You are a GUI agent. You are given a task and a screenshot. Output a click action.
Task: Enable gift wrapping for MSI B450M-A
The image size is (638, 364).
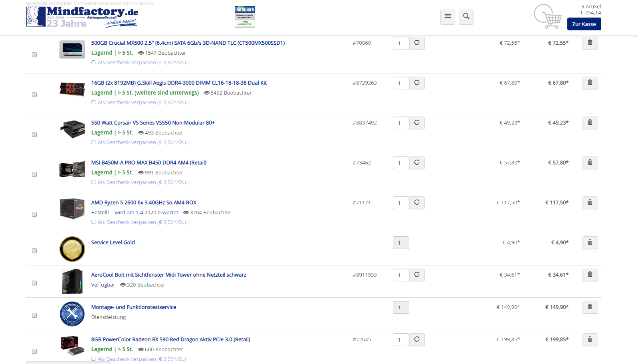pyautogui.click(x=93, y=182)
